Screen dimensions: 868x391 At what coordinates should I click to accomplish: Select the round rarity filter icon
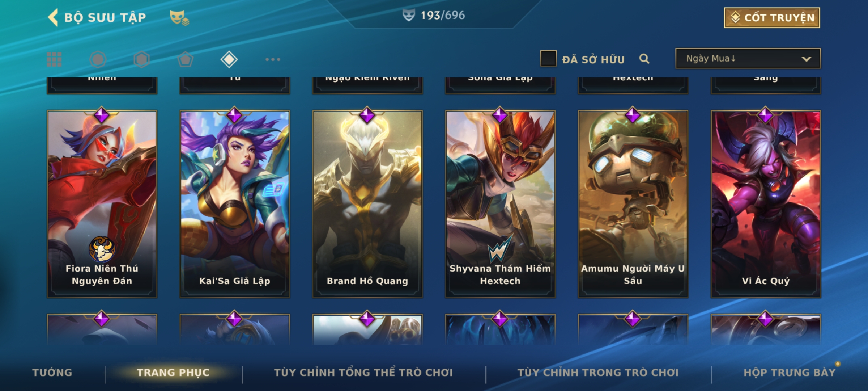coord(98,59)
